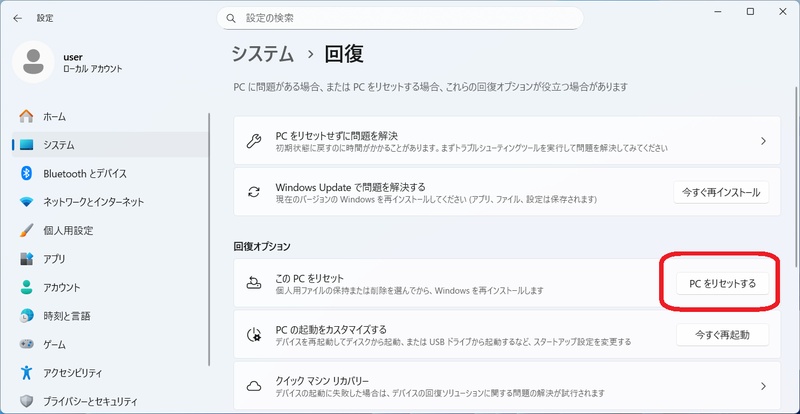Click the Bluetooth icon in the sidebar
800x414 pixels.
(27, 174)
